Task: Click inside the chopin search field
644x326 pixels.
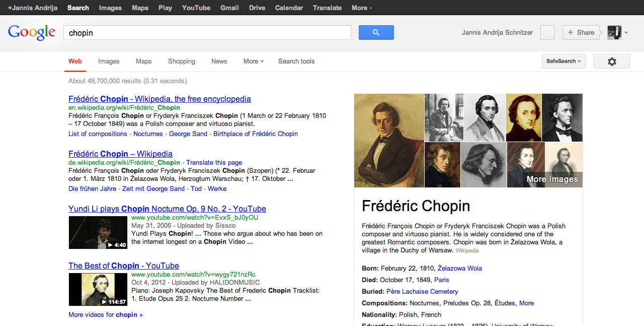Action: (x=207, y=33)
